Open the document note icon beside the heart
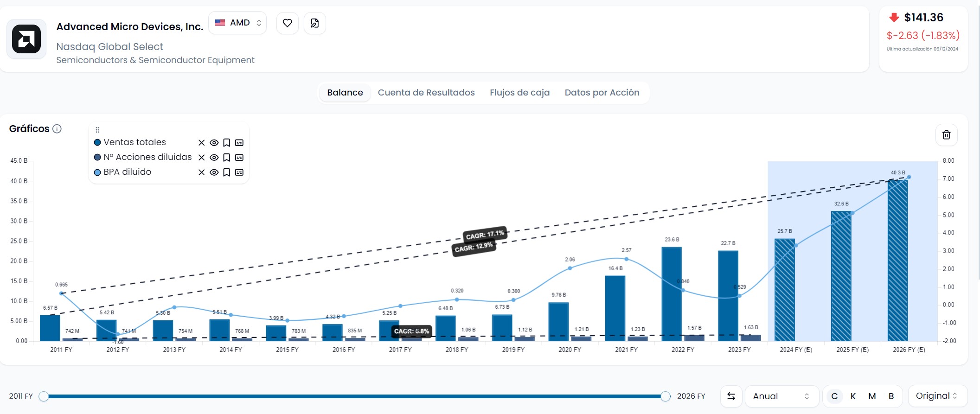980x414 pixels. pyautogui.click(x=315, y=23)
